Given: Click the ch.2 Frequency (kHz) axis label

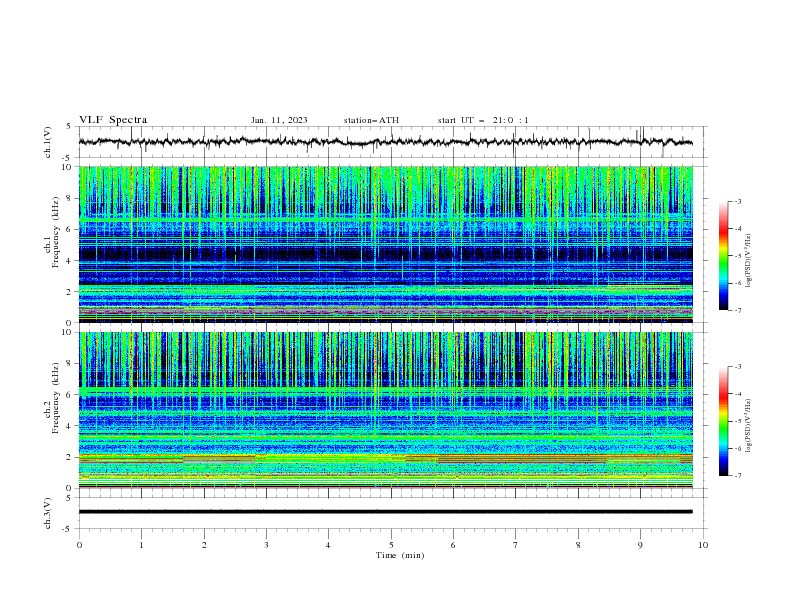Looking at the screenshot, I should (52, 398).
